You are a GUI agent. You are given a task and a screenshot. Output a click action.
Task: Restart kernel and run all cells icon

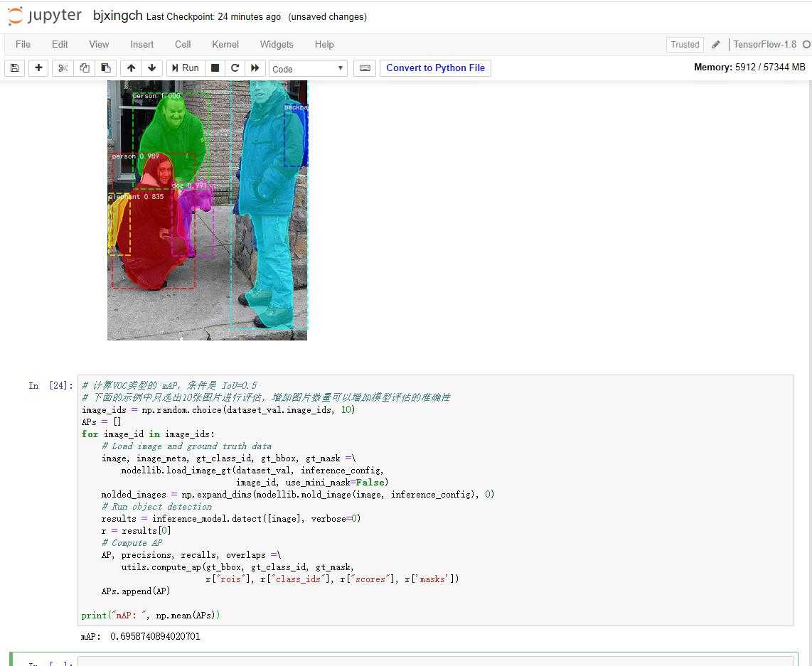[255, 68]
